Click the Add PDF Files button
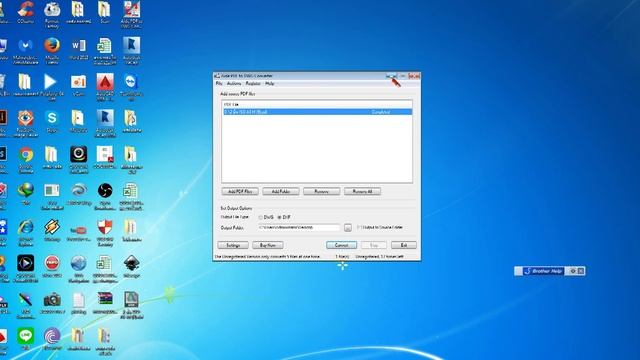This screenshot has height=360, width=640. pos(240,191)
